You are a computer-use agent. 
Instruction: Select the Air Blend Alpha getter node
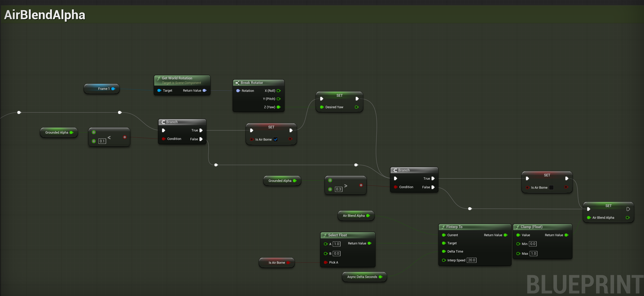click(x=356, y=216)
